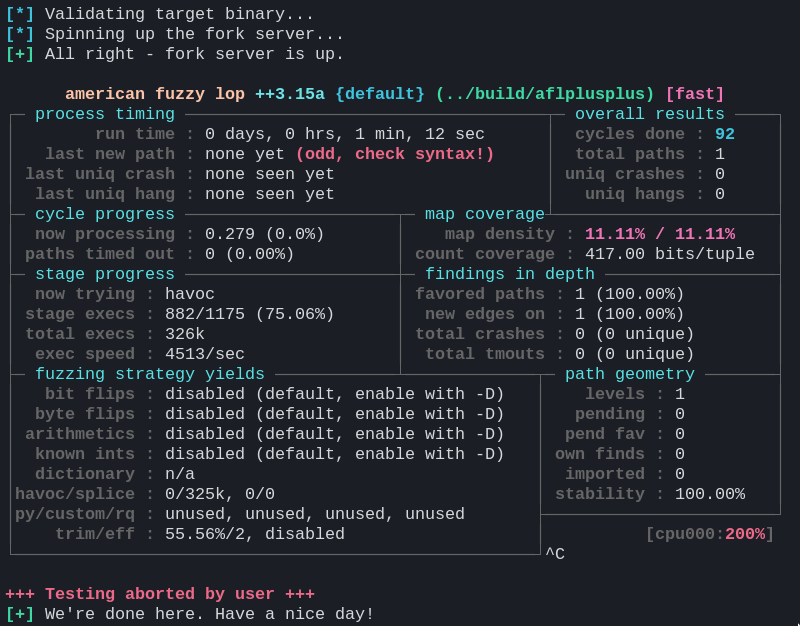
Task: Click count coverage '417.00 bits/tuple'
Action: [x=669, y=254]
